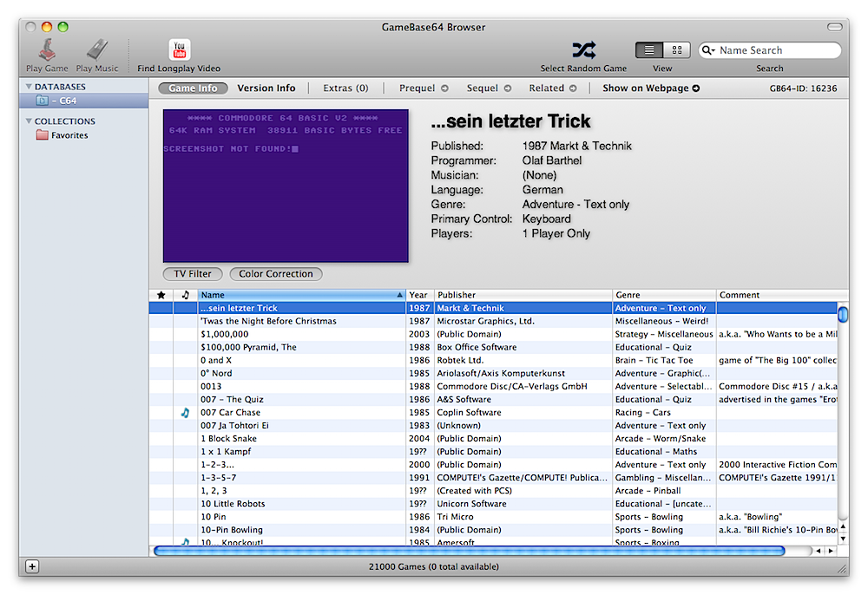Click the vertical scrollbar thumb of the list
868x595 pixels.
(x=843, y=314)
